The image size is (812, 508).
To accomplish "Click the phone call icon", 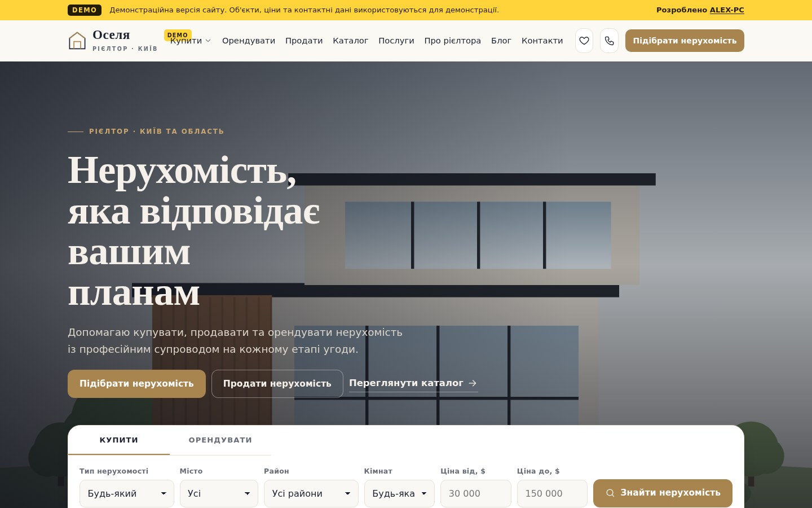I will pyautogui.click(x=610, y=41).
